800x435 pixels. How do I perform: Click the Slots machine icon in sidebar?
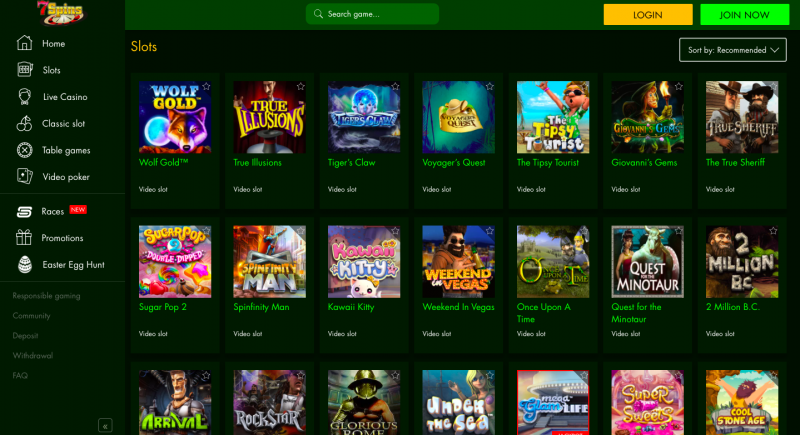click(x=24, y=69)
